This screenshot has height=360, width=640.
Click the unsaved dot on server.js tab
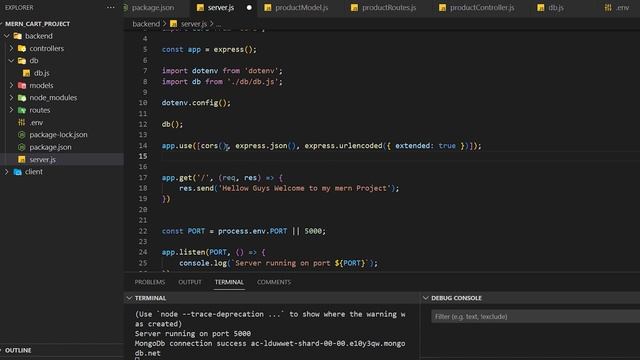point(249,7)
